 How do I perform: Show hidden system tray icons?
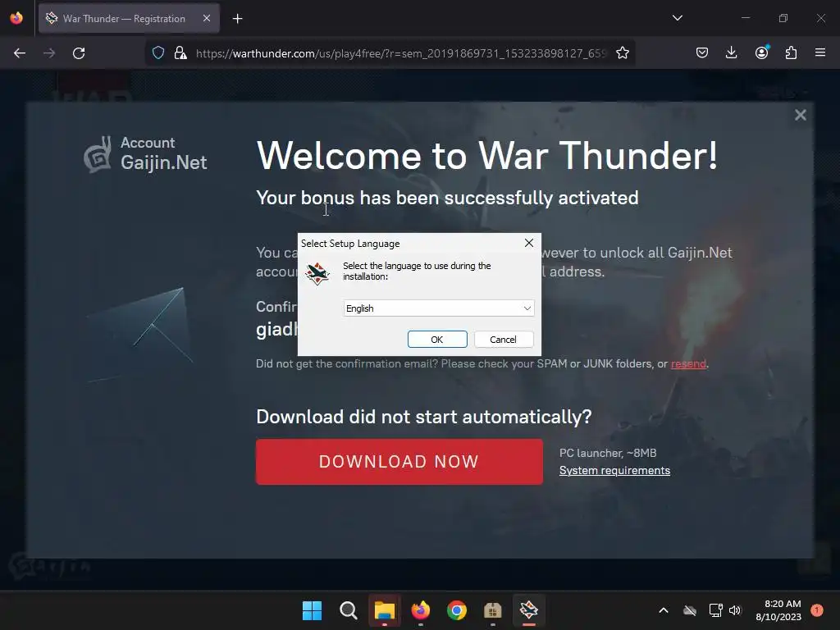[x=663, y=610]
